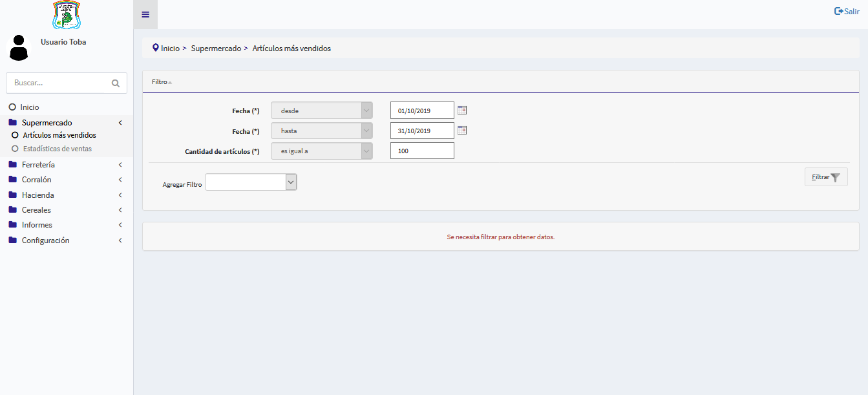Viewport: 868px width, 395px height.
Task: Collapse the Filtro panel header
Action: point(162,82)
